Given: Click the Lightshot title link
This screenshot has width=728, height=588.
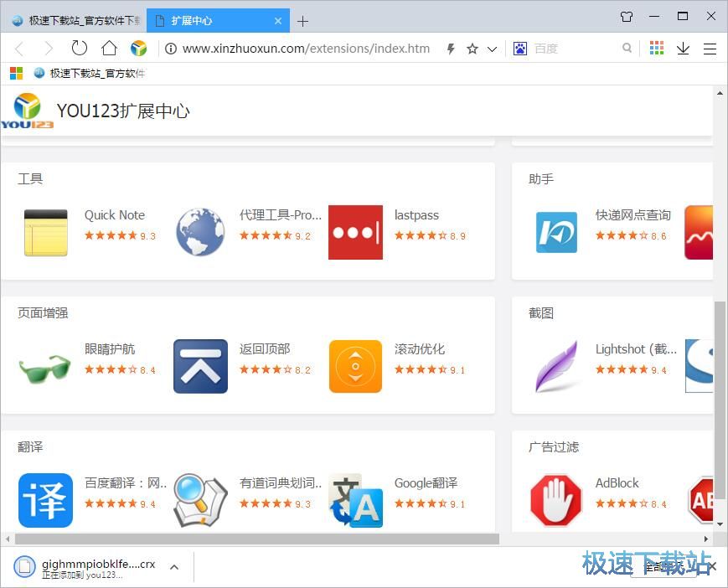Looking at the screenshot, I should click(x=636, y=349).
